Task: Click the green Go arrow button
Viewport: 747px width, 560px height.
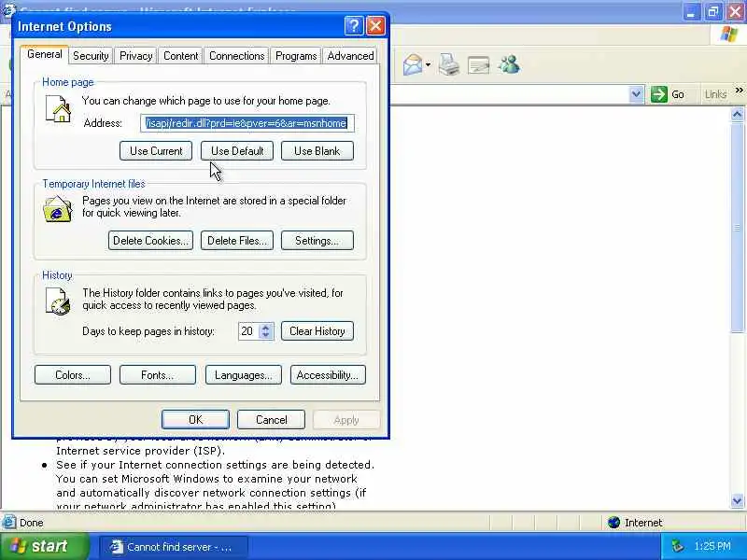Action: pos(659,94)
